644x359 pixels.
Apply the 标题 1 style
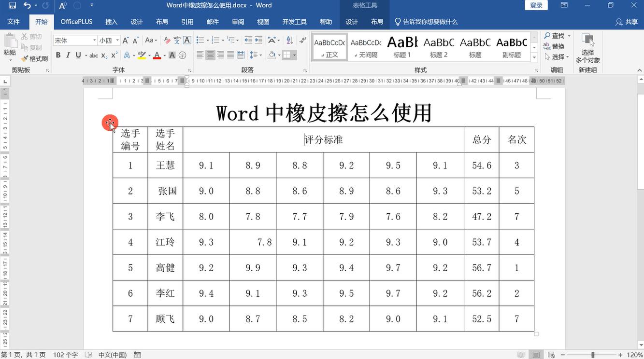point(402,47)
